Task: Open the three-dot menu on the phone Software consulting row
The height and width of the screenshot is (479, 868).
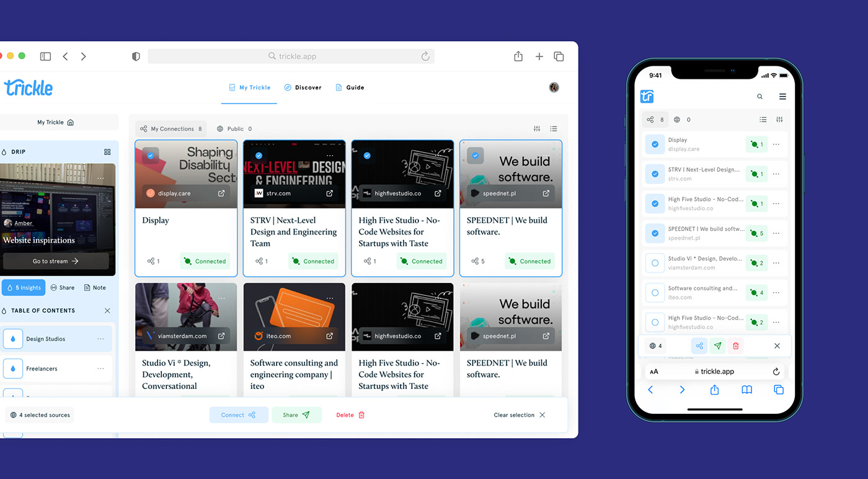Action: (x=776, y=293)
